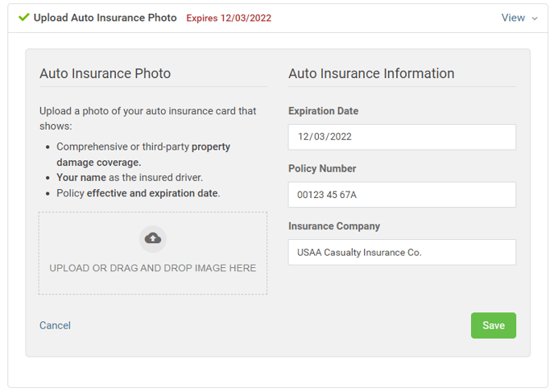Click the Insurance Company field label

click(x=334, y=226)
